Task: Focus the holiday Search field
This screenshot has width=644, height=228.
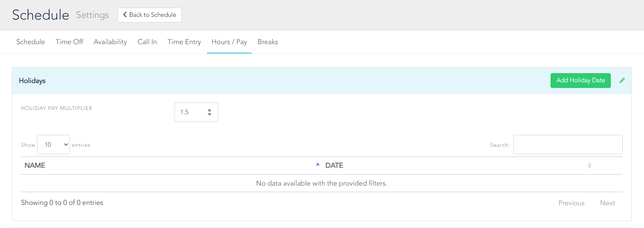Action: click(x=567, y=145)
